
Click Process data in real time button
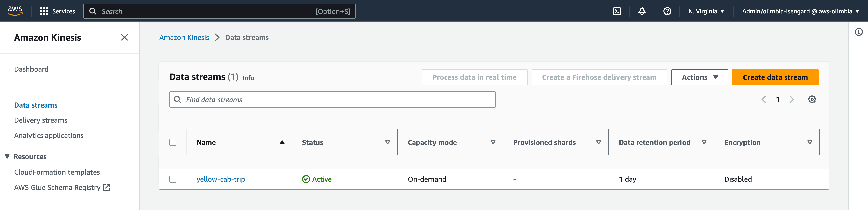(x=474, y=77)
